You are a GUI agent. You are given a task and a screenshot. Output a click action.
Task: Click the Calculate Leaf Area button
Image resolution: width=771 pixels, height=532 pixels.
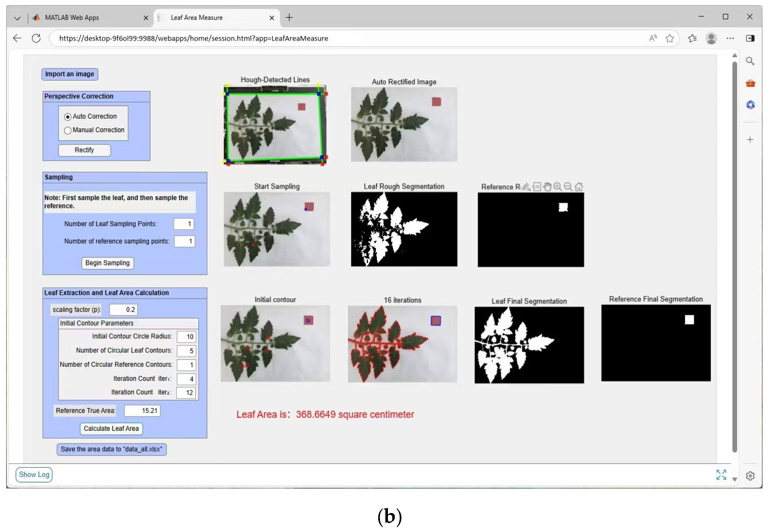111,429
